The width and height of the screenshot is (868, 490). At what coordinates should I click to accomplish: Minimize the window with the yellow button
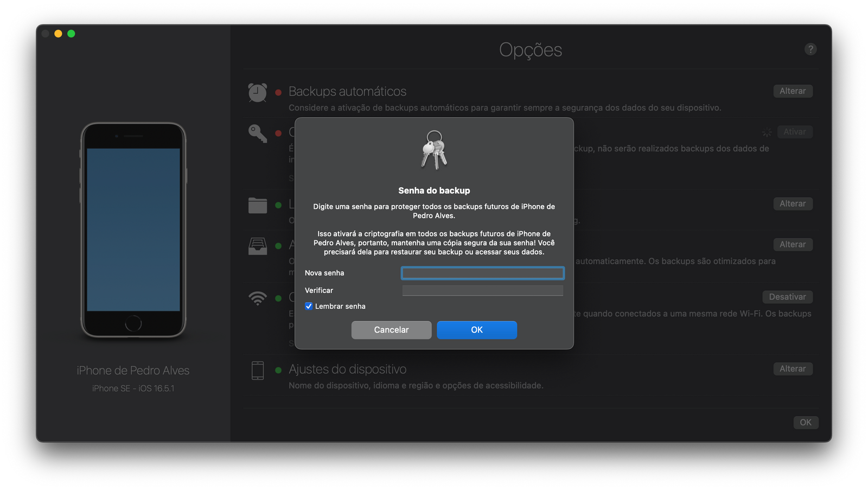(58, 34)
